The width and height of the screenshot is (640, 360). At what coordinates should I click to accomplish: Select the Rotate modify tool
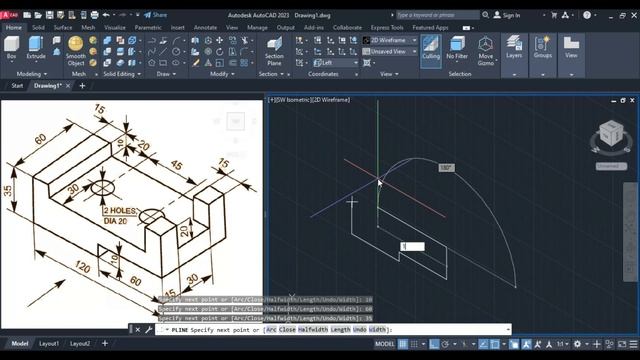click(x=220, y=52)
